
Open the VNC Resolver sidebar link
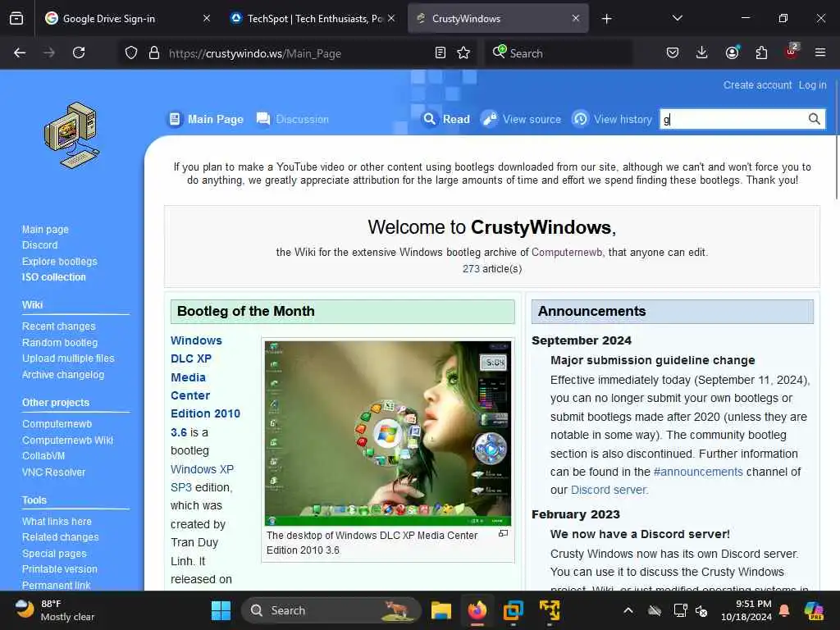53,472
